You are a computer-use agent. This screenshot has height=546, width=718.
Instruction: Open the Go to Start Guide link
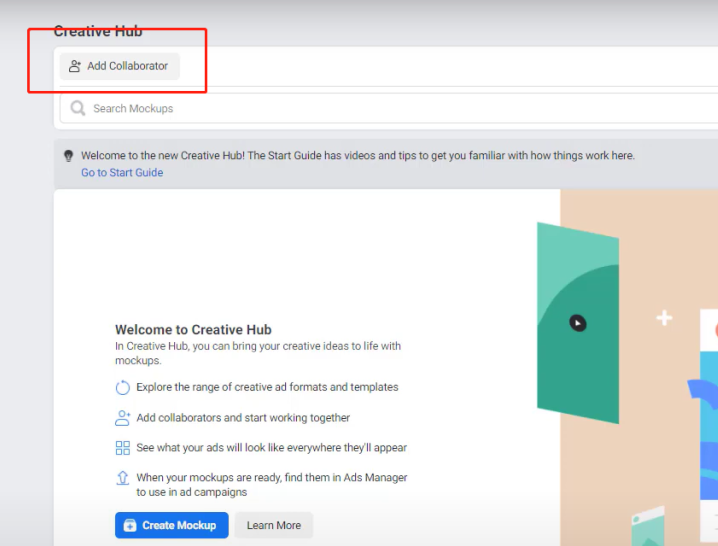pyautogui.click(x=122, y=172)
